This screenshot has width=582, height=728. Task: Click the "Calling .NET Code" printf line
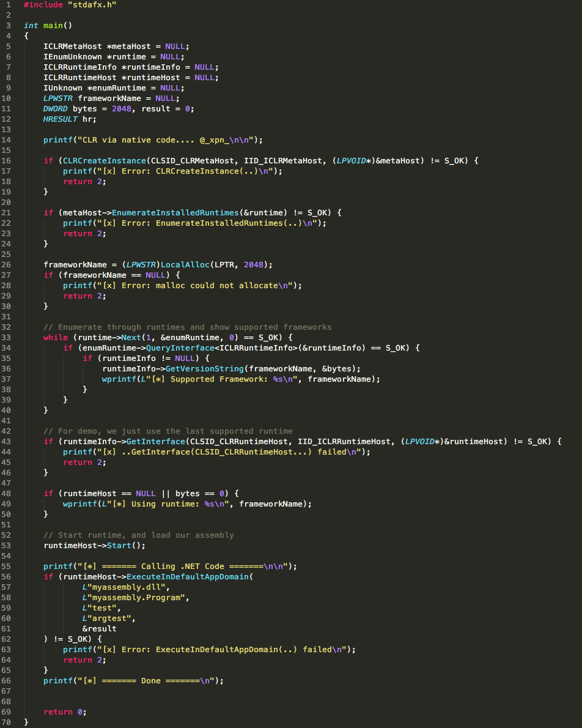tap(170, 566)
